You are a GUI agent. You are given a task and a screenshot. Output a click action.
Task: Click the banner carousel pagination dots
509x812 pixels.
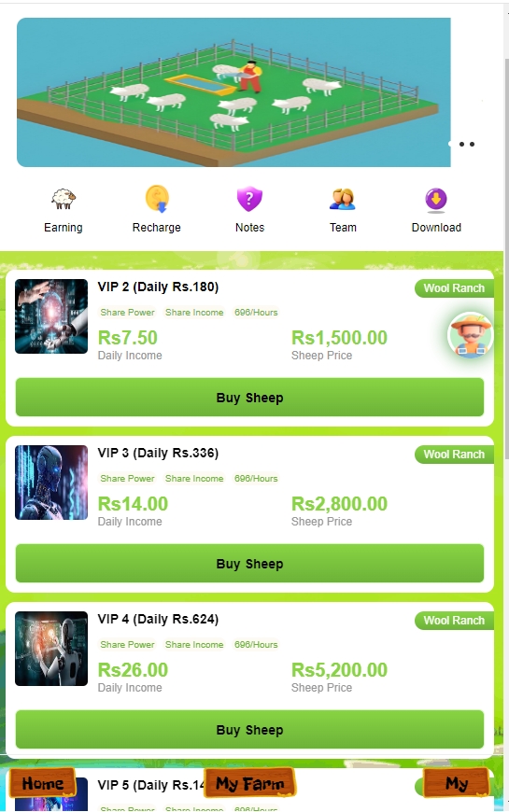(461, 144)
